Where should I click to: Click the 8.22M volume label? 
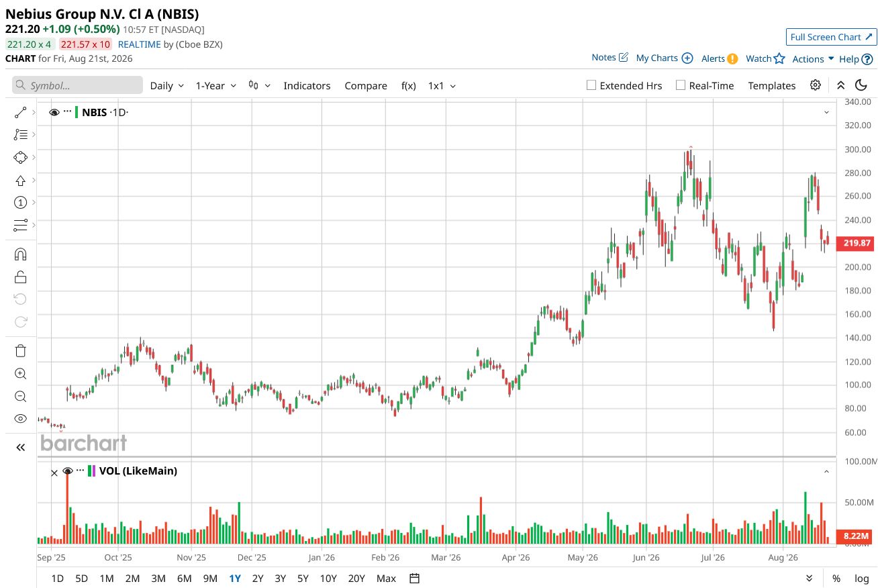pyautogui.click(x=855, y=536)
